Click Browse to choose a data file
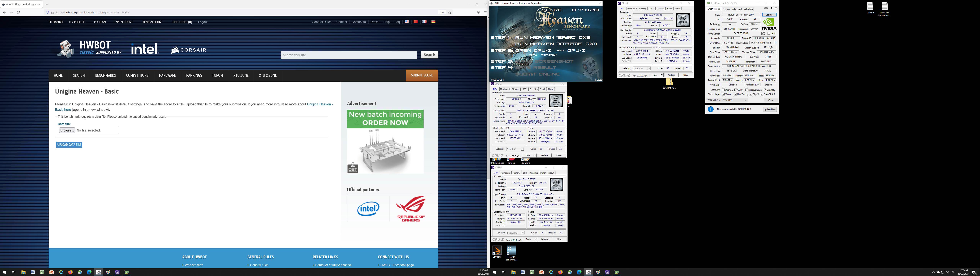The height and width of the screenshot is (276, 980). click(67, 130)
